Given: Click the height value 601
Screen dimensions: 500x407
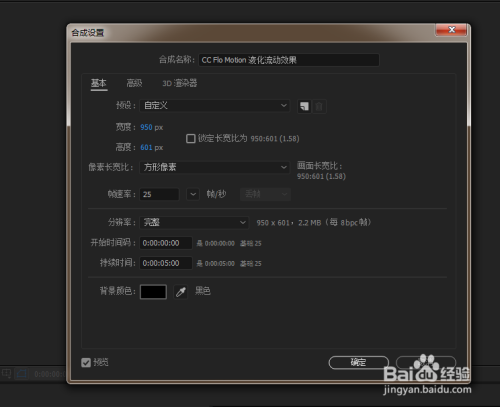Looking at the screenshot, I should (146, 147).
